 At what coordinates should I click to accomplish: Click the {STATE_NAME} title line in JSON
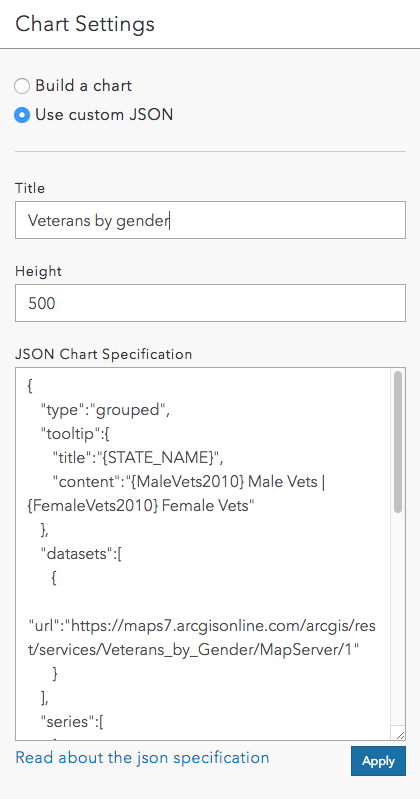138,458
